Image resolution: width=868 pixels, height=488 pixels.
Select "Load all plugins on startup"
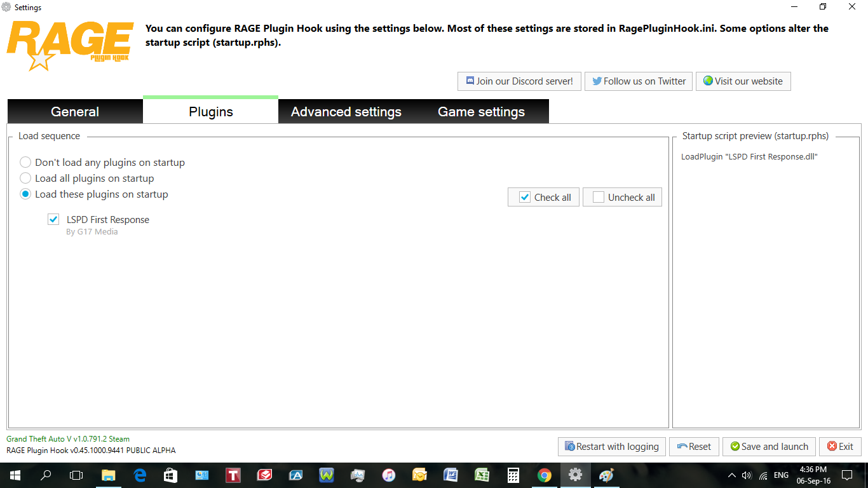[x=87, y=179]
